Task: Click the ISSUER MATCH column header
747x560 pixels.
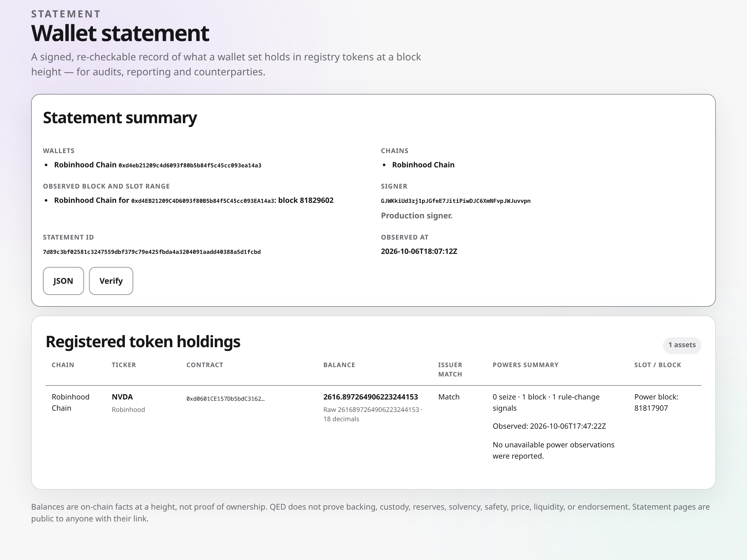Action: click(x=450, y=370)
